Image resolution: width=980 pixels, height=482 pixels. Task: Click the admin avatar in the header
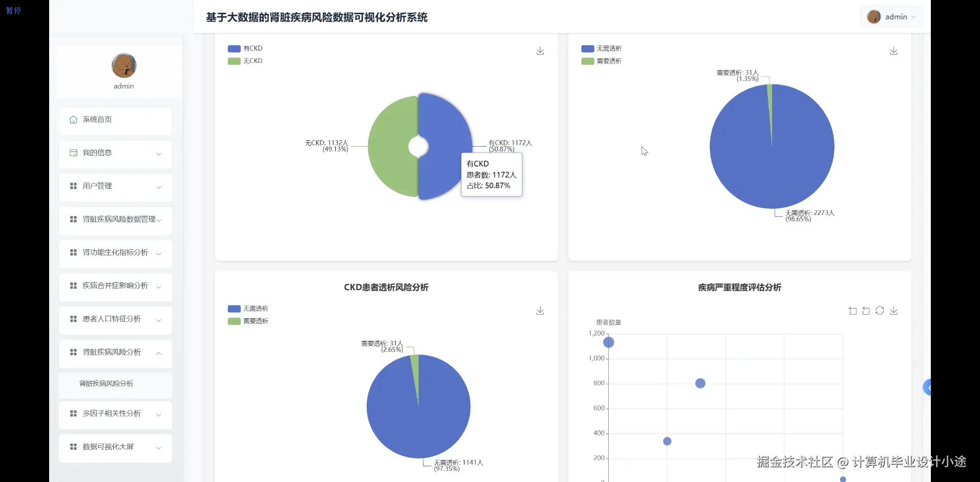pyautogui.click(x=874, y=16)
